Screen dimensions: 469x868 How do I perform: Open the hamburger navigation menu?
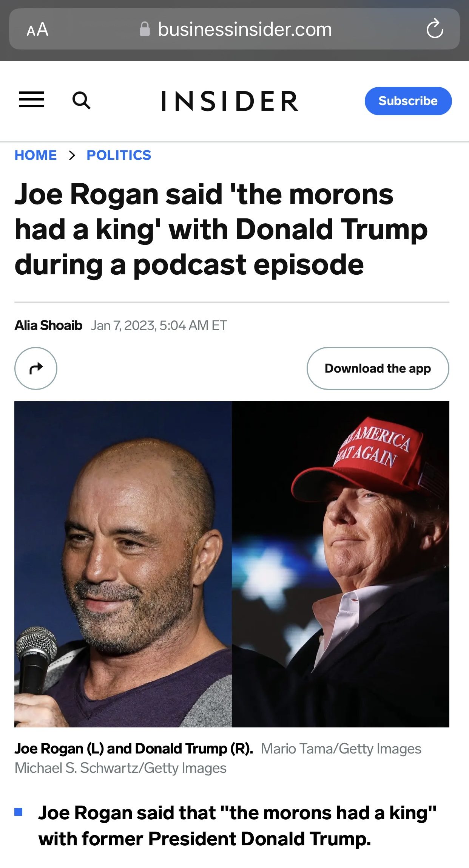pyautogui.click(x=32, y=100)
